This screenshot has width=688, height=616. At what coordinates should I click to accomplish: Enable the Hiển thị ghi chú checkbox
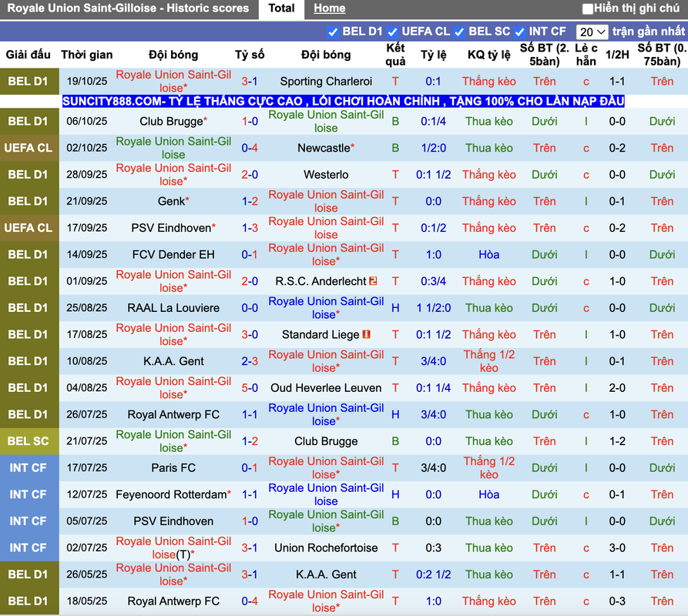click(x=588, y=8)
